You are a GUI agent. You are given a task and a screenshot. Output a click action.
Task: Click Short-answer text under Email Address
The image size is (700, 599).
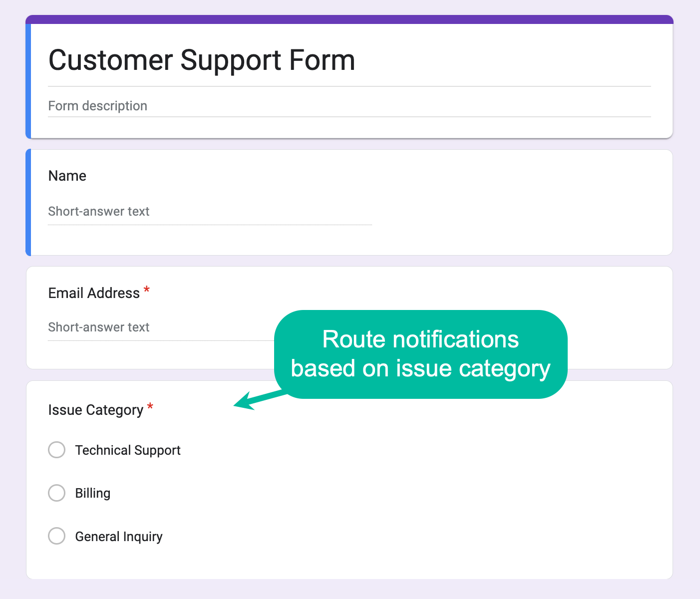pyautogui.click(x=99, y=327)
